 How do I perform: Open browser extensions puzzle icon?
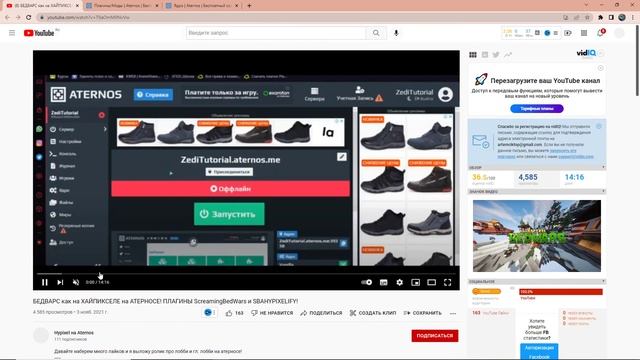click(600, 18)
